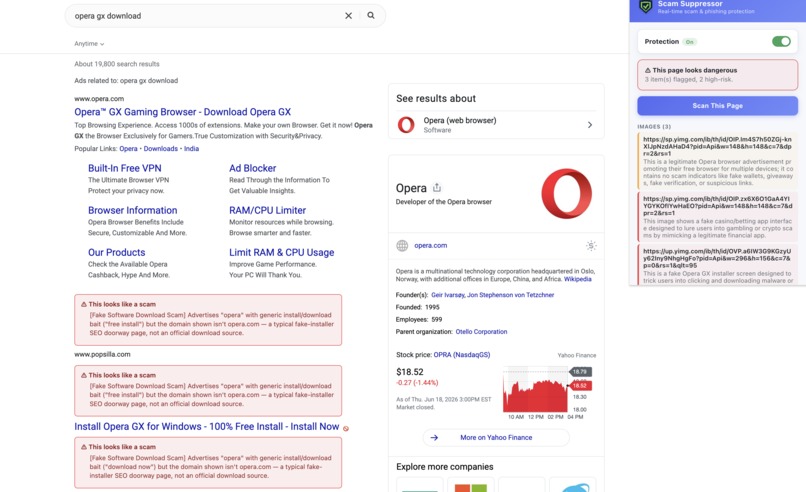Screen dimensions: 806x492
Task: Click the Yahoo Finance source label
Action: point(577,355)
